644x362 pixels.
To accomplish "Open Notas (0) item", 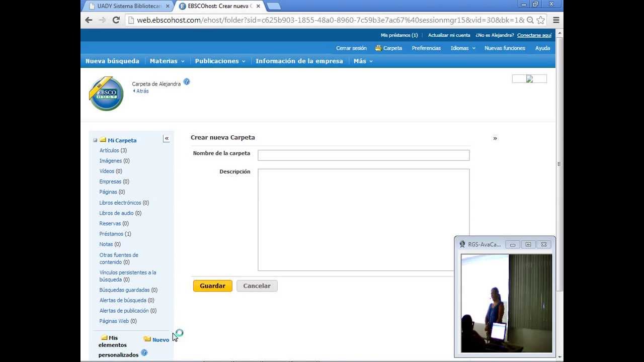I will point(110,244).
